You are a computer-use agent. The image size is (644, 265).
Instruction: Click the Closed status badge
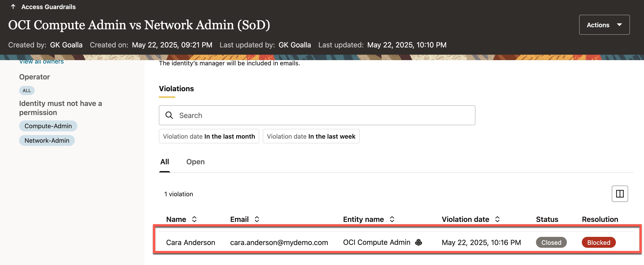pyautogui.click(x=551, y=242)
